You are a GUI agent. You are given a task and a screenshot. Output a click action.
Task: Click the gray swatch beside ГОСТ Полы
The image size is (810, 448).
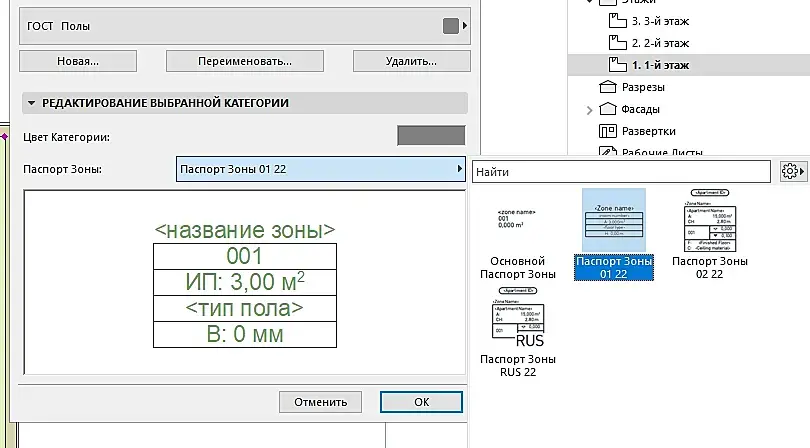[450, 26]
